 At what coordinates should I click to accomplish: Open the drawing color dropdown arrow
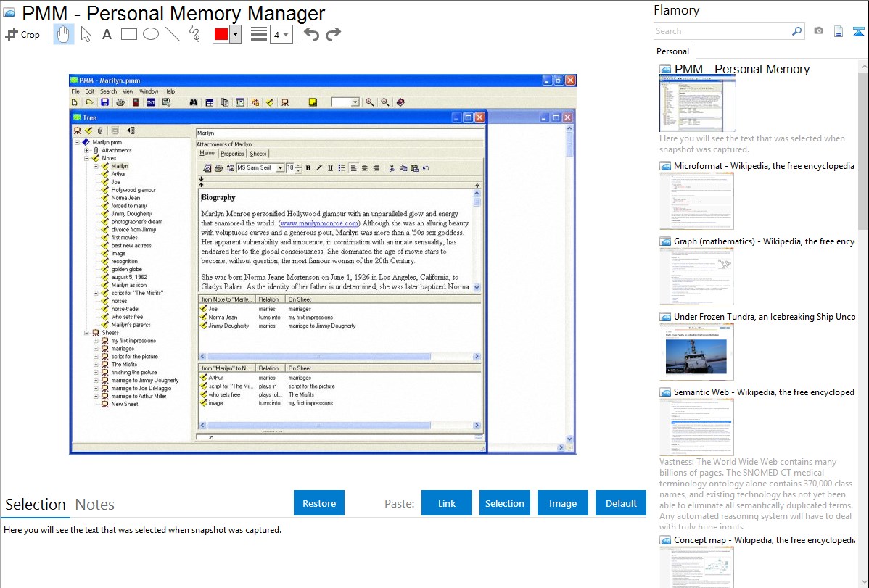pyautogui.click(x=236, y=34)
